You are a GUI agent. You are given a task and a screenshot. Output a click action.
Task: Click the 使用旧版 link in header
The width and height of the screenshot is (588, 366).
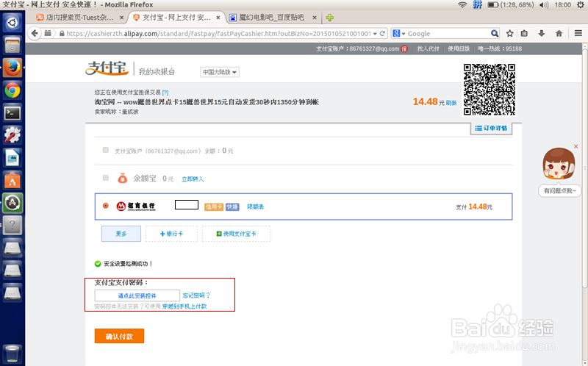(x=458, y=49)
